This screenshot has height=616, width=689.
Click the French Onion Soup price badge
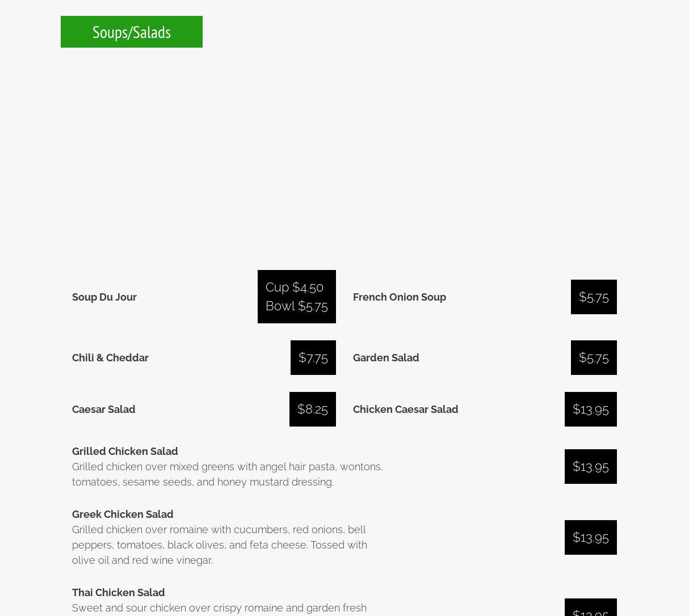[593, 297]
